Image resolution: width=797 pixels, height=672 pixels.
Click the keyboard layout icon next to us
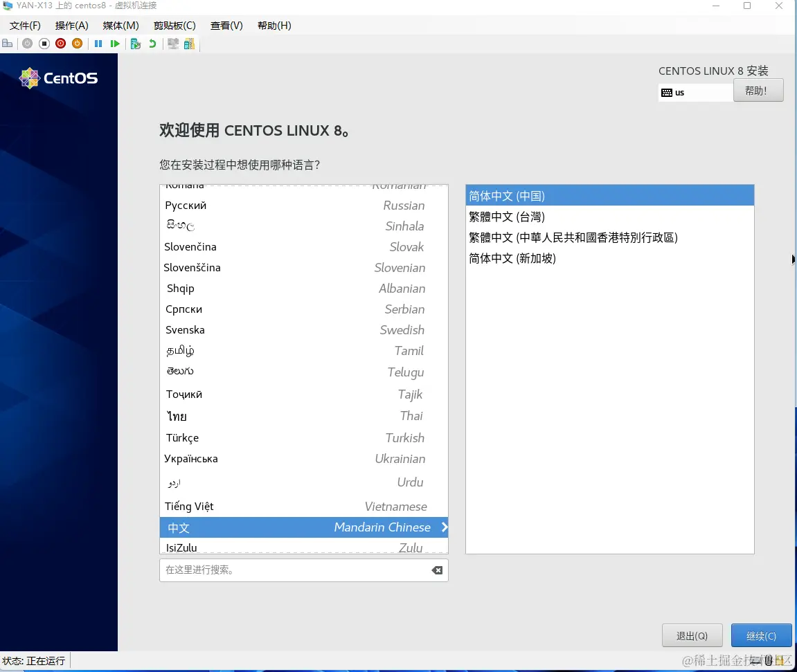pyautogui.click(x=666, y=93)
